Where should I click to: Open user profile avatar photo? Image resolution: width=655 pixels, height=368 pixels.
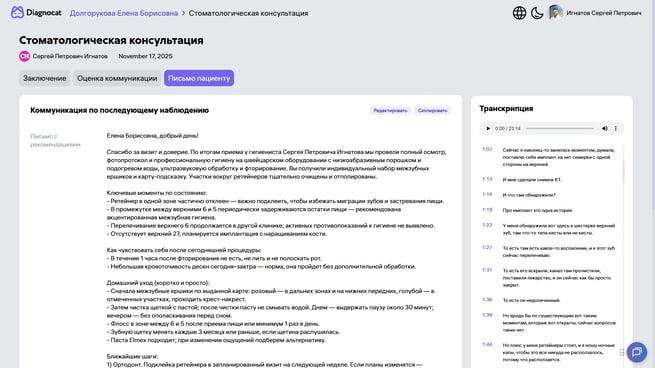coord(556,13)
